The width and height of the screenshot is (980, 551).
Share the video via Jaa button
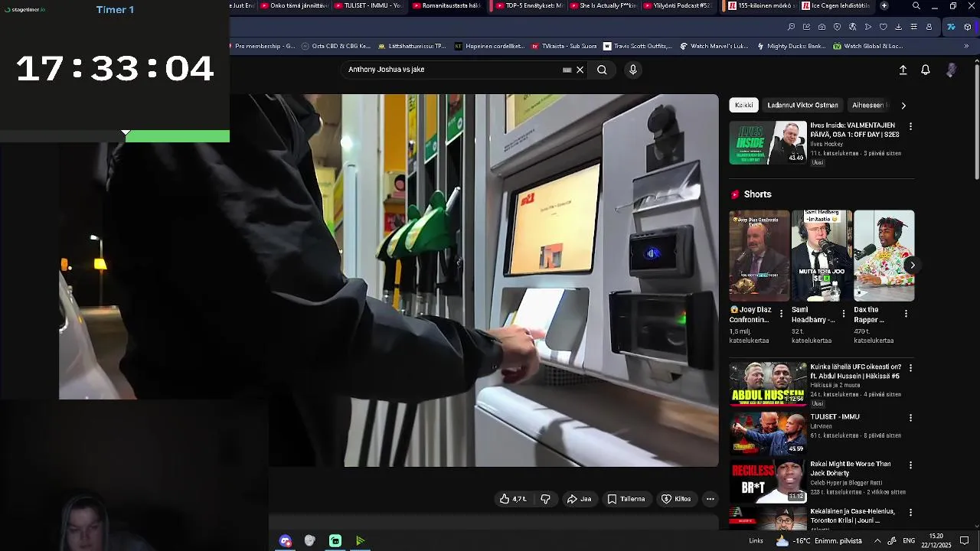coord(579,499)
